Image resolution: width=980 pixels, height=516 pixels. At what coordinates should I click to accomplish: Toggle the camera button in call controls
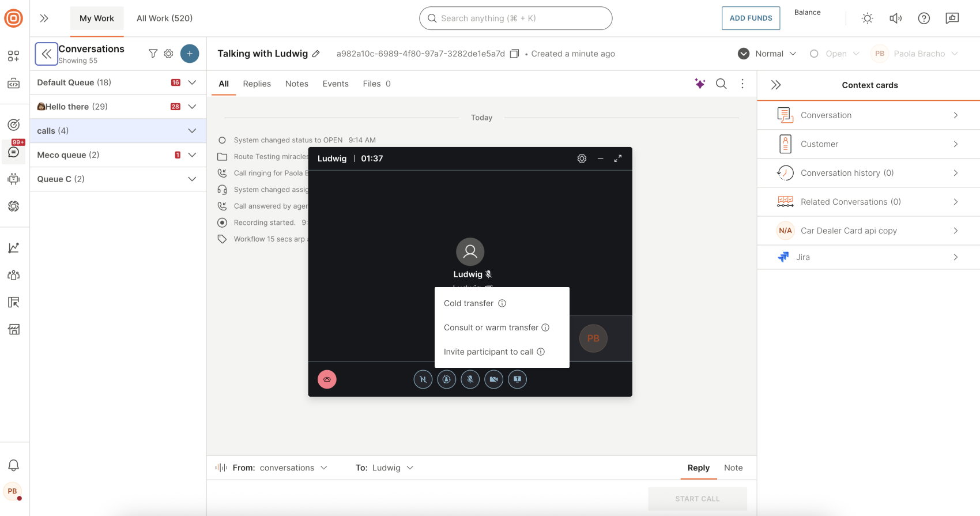(493, 379)
